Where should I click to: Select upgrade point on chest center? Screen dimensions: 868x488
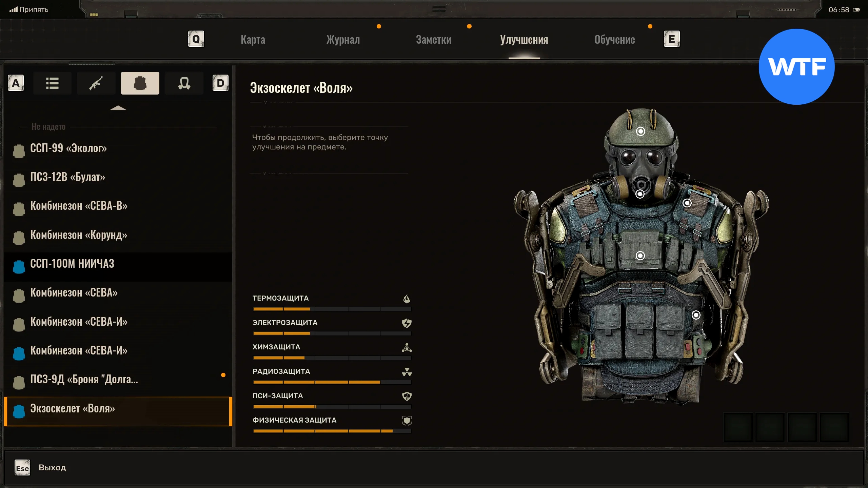pyautogui.click(x=640, y=256)
